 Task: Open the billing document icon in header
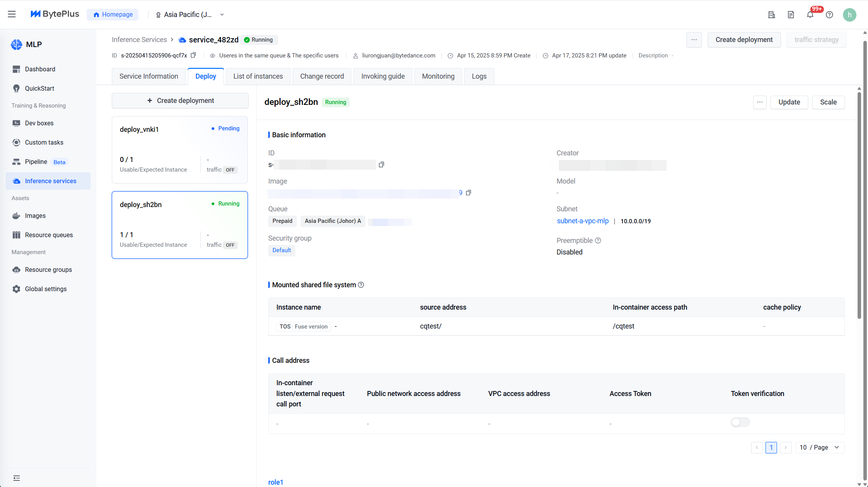click(791, 15)
